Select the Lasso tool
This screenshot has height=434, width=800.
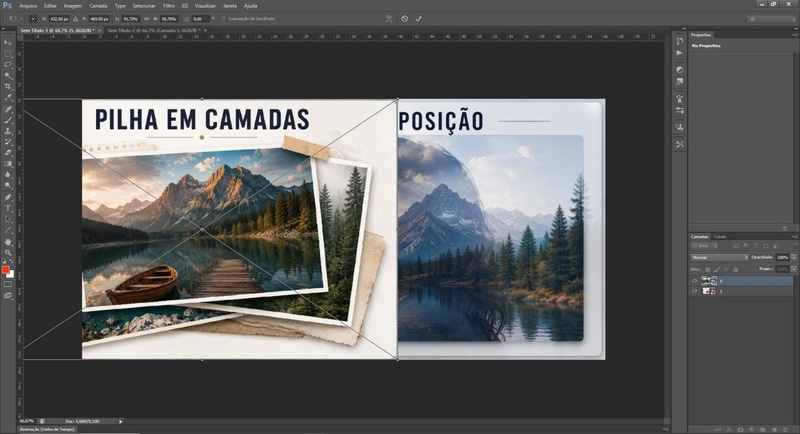coord(8,65)
